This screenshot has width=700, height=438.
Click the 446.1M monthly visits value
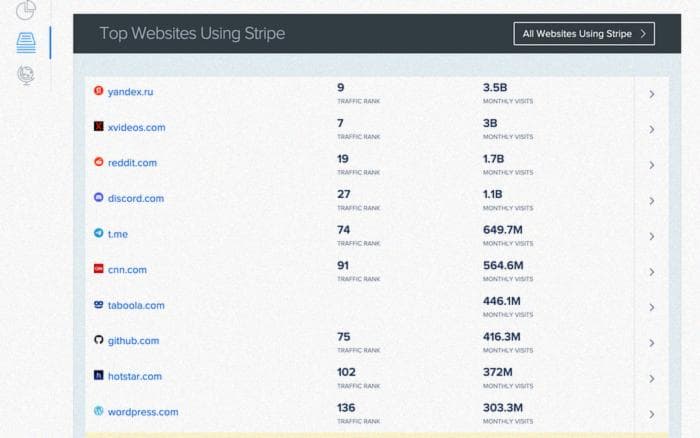[x=502, y=301]
